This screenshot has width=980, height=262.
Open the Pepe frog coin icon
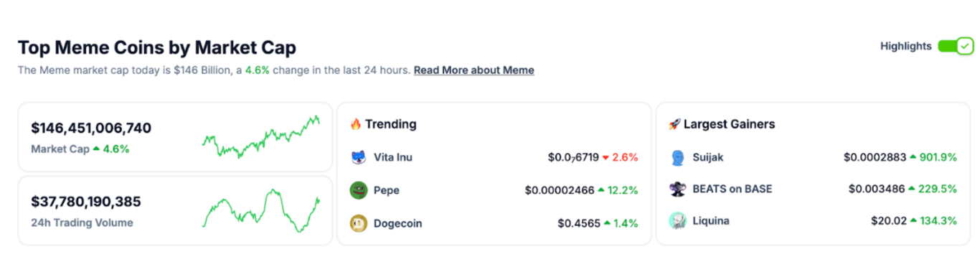pos(358,190)
